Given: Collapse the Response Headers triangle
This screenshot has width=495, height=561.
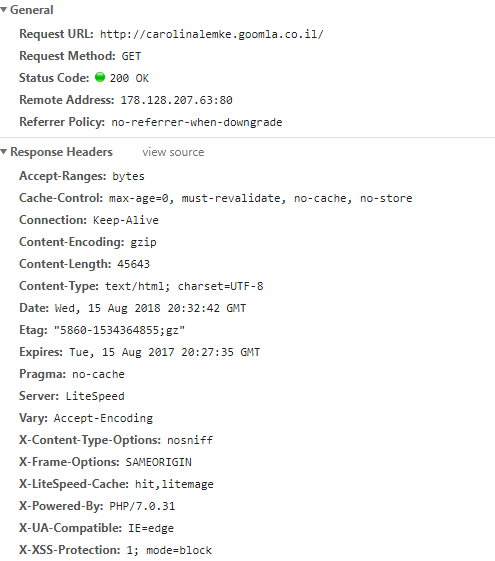Looking at the screenshot, I should [x=4, y=152].
